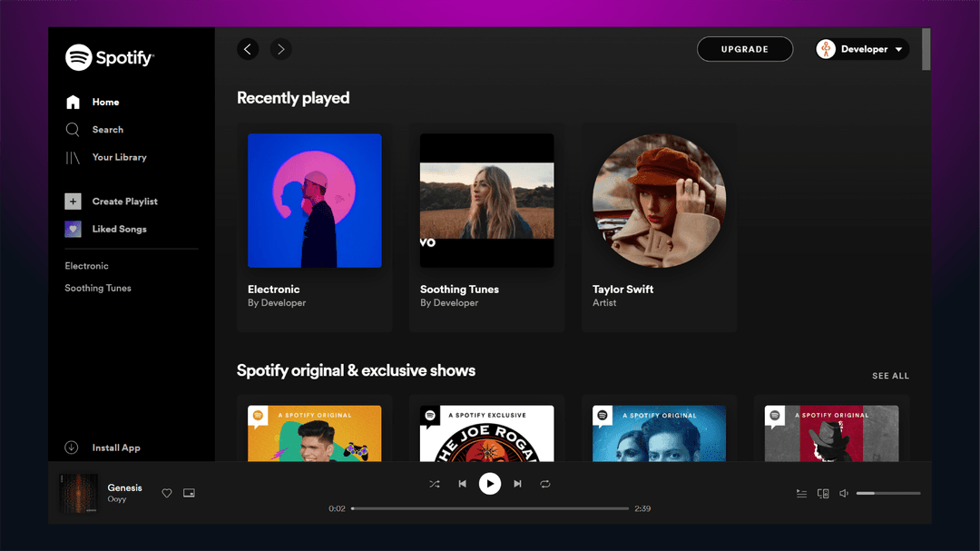
Task: Click the Spotify logo in the sidebar
Action: pos(110,57)
